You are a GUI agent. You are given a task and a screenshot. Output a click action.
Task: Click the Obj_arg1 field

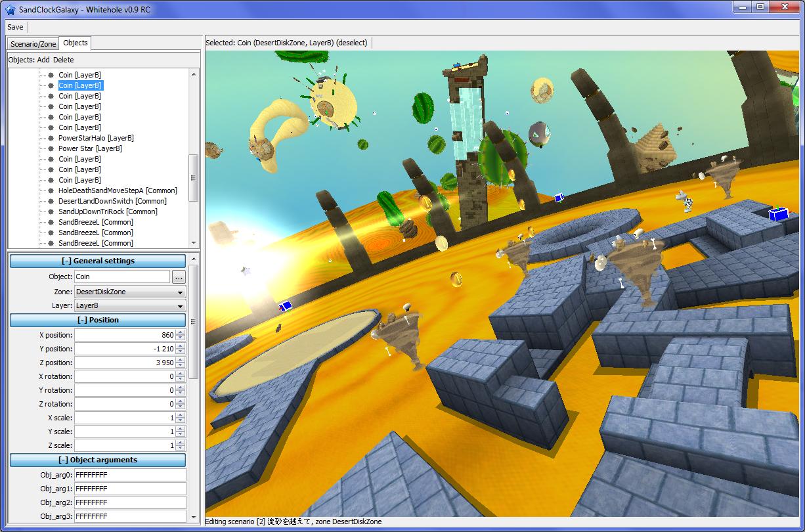(130, 489)
